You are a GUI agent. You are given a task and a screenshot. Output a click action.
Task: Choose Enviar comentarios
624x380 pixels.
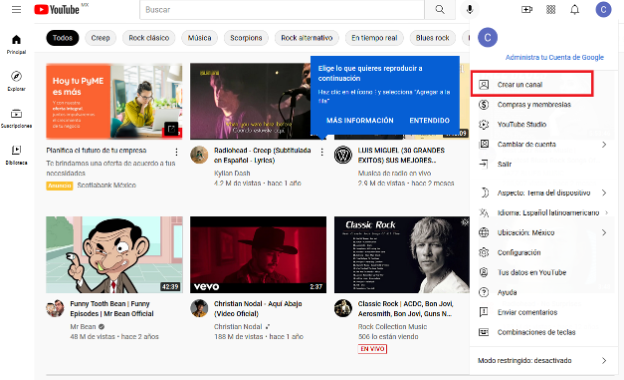coord(544,312)
